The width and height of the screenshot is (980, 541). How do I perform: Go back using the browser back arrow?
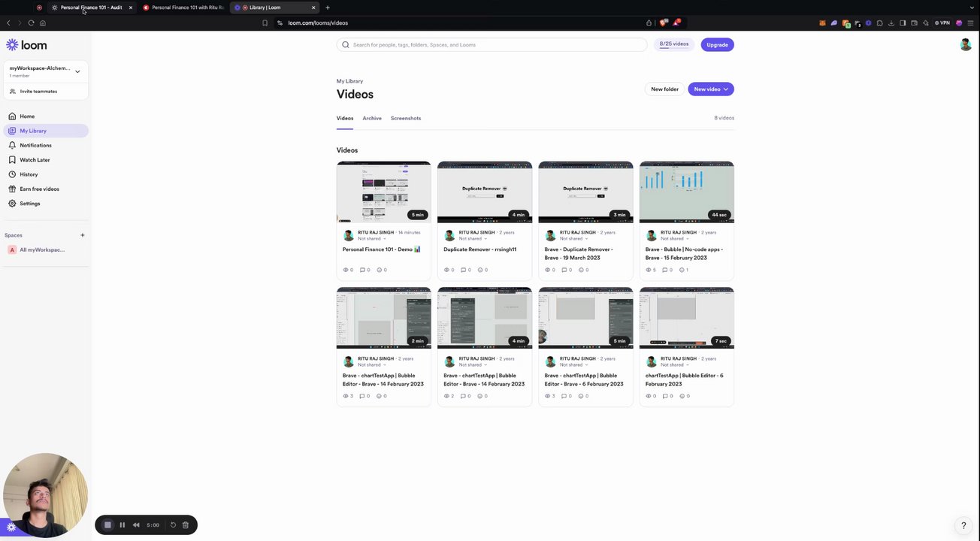(x=8, y=23)
